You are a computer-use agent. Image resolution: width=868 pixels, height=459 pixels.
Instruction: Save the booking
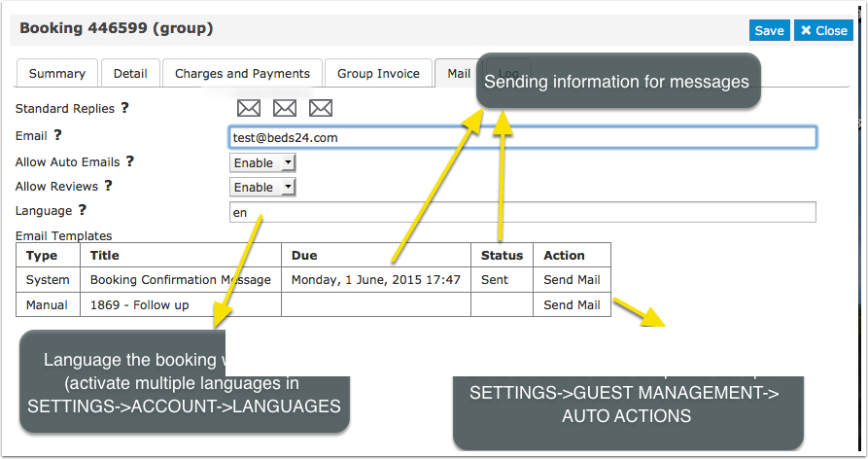click(x=770, y=30)
